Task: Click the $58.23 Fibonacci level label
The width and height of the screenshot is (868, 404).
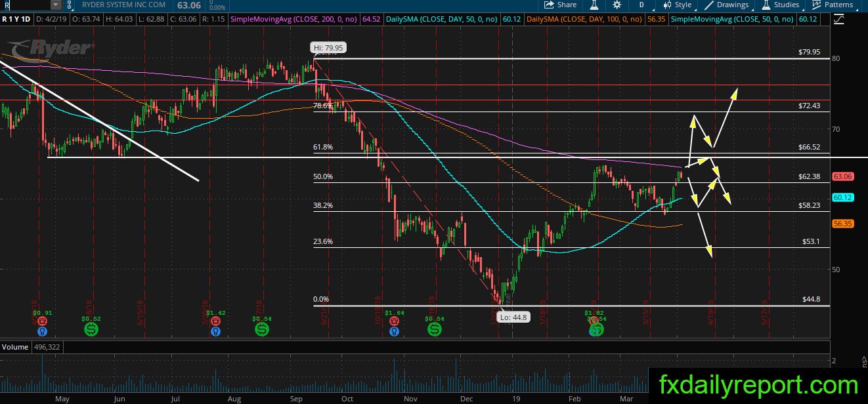Action: tap(810, 205)
